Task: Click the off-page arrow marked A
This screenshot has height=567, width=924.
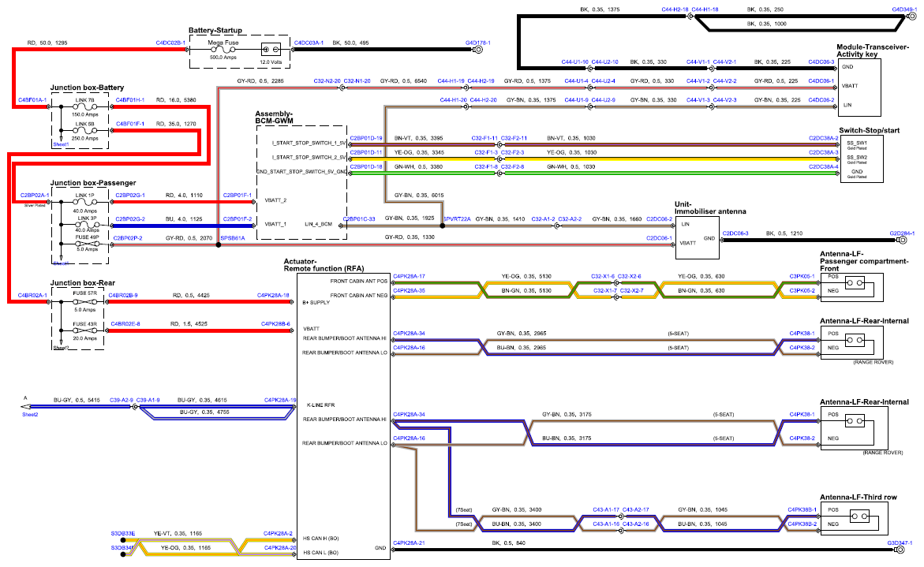Action: (25, 406)
